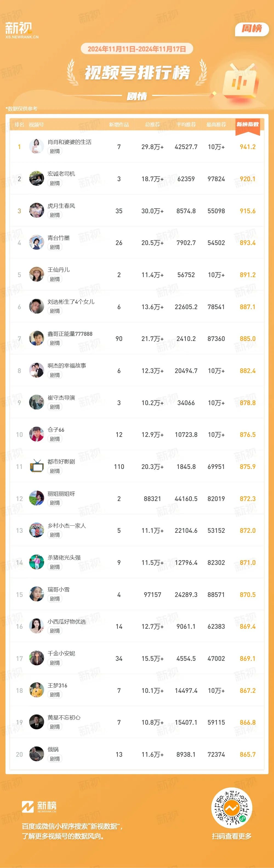Click the 新视 logo at top left
274x868 pixels.
tap(22, 30)
